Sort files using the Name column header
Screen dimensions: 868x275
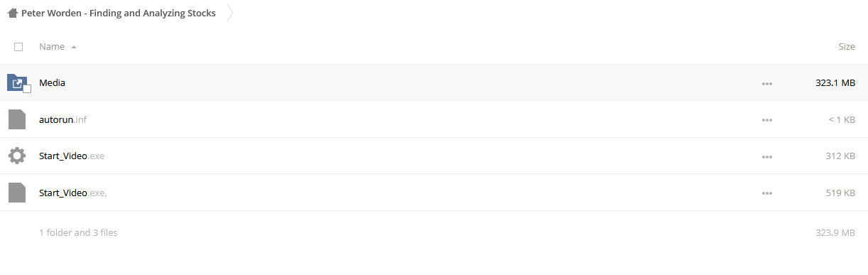click(52, 47)
